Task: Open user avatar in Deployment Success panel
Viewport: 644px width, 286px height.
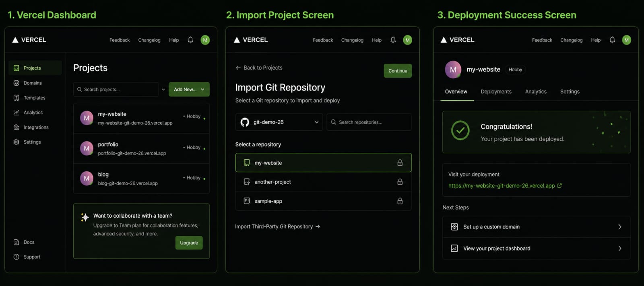Action: point(627,40)
